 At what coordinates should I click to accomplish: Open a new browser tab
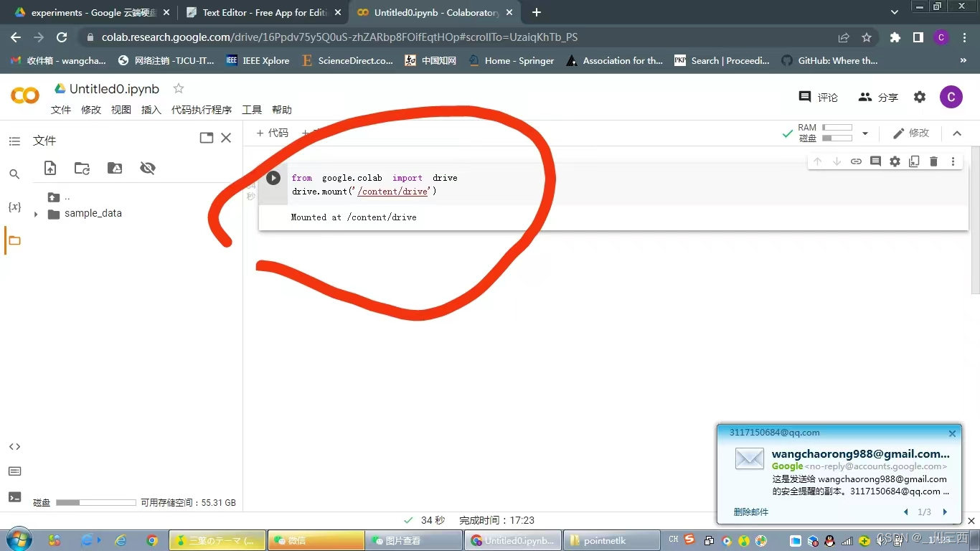pyautogui.click(x=537, y=12)
